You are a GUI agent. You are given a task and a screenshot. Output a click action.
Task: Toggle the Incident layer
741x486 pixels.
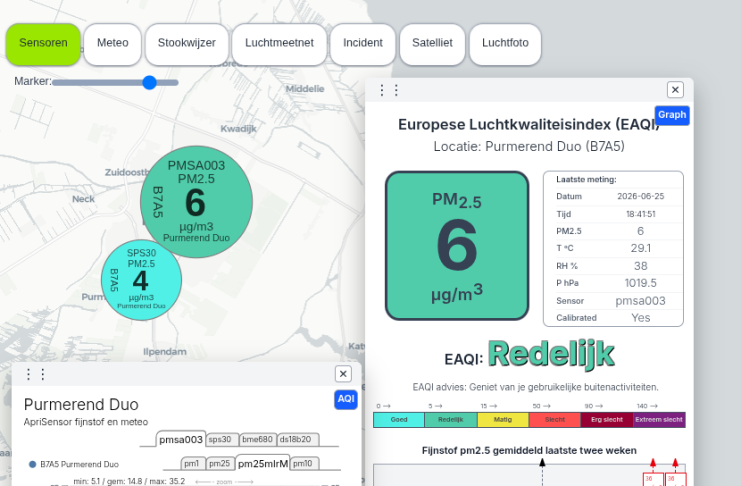tap(363, 44)
